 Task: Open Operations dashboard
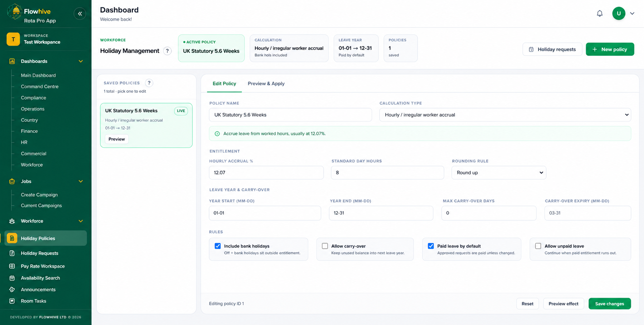coord(32,109)
